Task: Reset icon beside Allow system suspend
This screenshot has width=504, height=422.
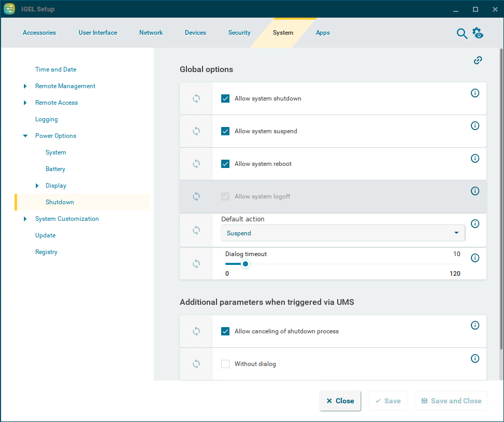Action: [196, 131]
